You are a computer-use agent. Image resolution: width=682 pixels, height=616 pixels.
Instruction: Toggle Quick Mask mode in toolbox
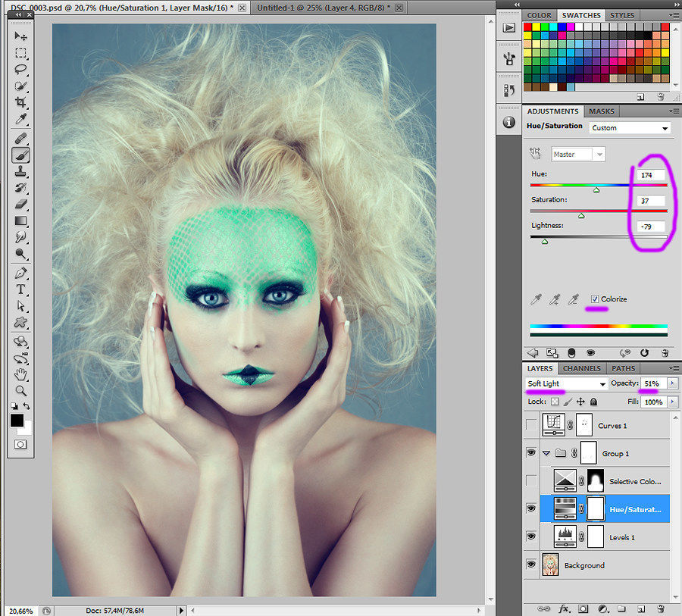pyautogui.click(x=20, y=445)
